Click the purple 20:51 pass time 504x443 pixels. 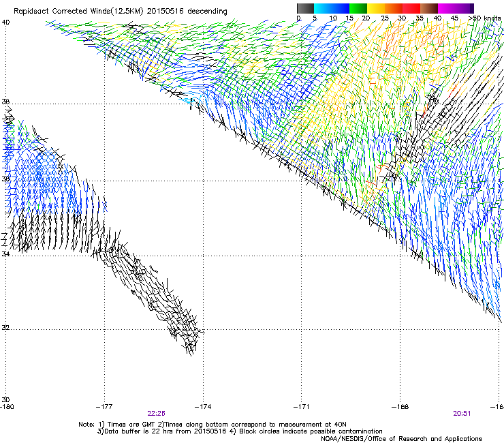(462, 414)
